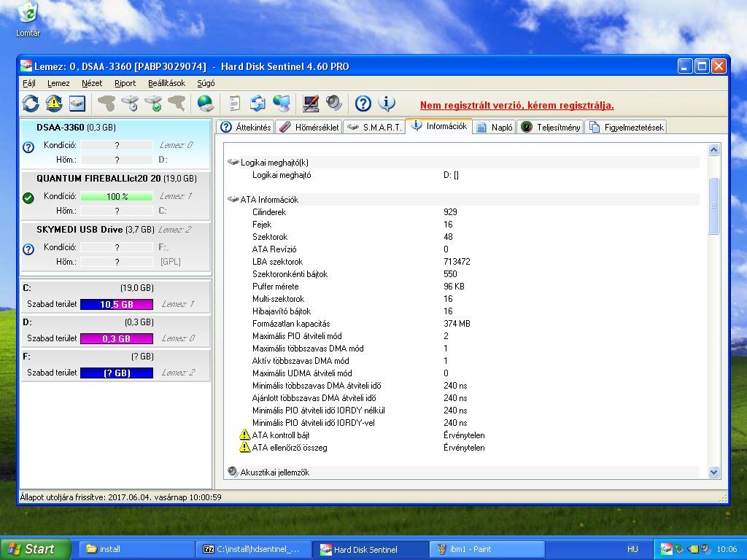Click the Hard Disk Sentinel tray icon
Viewport: 747px width, 560px height.
[x=667, y=549]
